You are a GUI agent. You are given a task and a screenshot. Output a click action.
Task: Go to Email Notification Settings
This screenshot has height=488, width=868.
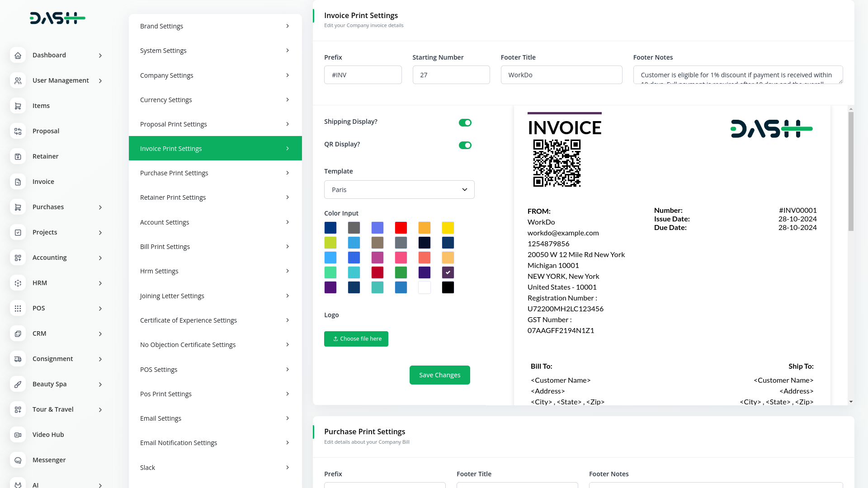[215, 442]
